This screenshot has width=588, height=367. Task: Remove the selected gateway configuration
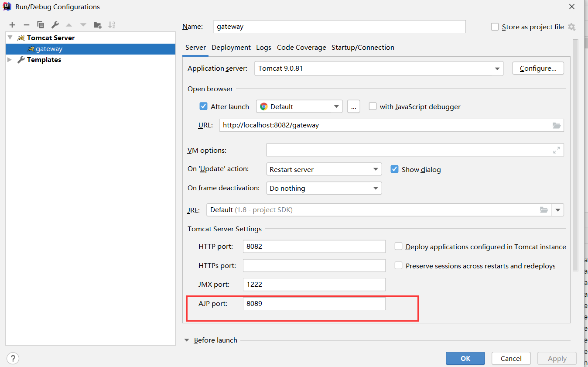pyautogui.click(x=26, y=24)
